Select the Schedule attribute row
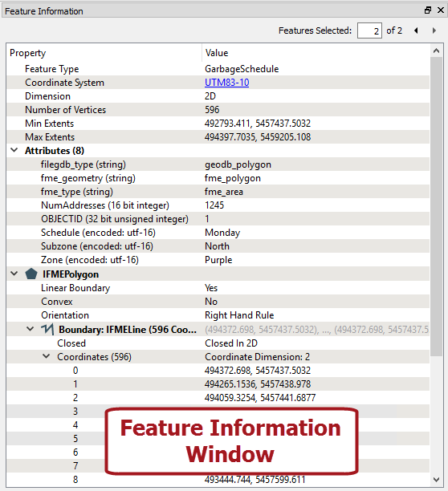 (218, 233)
